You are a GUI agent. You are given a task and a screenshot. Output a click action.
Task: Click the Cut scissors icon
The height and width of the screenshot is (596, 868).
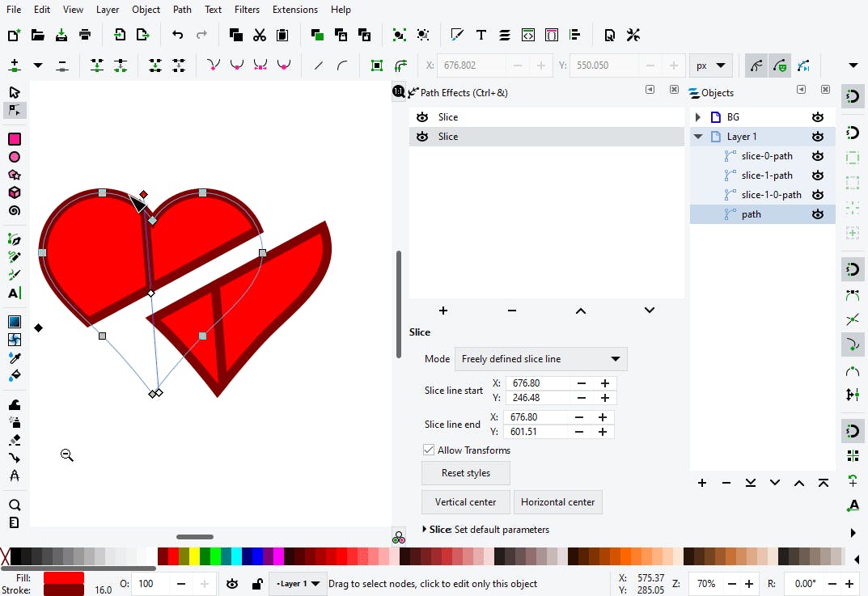[x=259, y=36]
